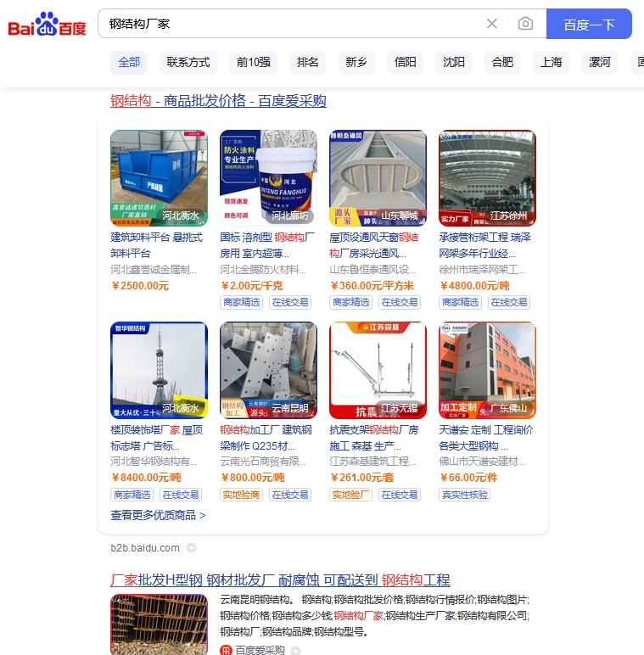Open dropdown arrow beside b2b.baidu.com
Viewport: 644px width, 655px height.
click(191, 547)
